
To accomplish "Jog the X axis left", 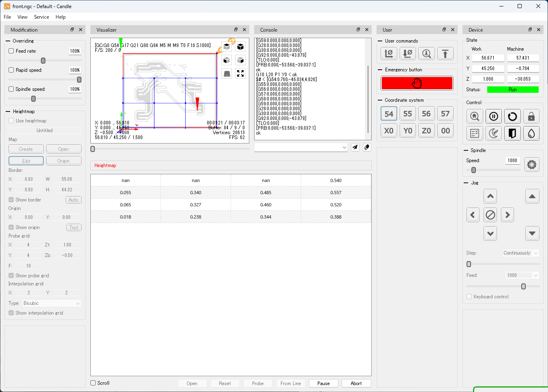I will tap(473, 215).
